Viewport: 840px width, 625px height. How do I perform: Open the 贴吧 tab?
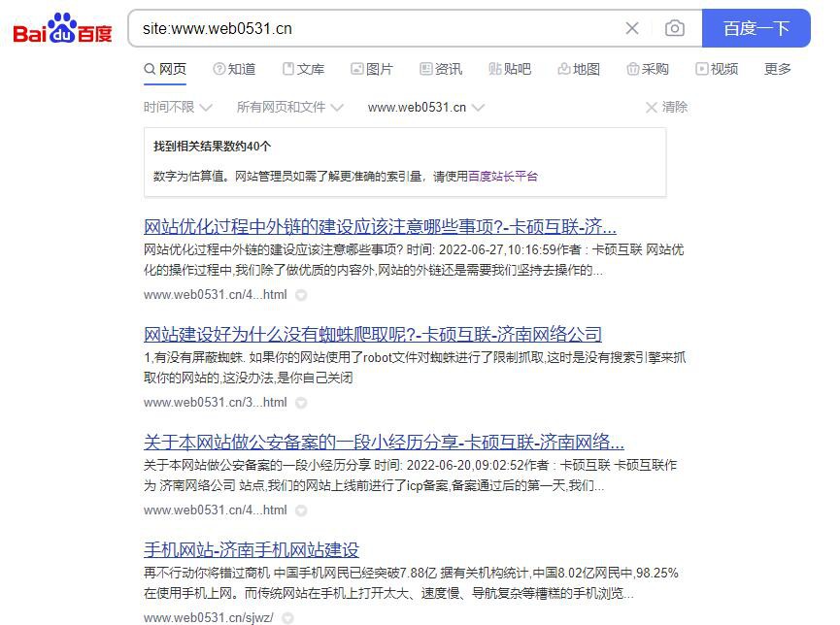(510, 69)
